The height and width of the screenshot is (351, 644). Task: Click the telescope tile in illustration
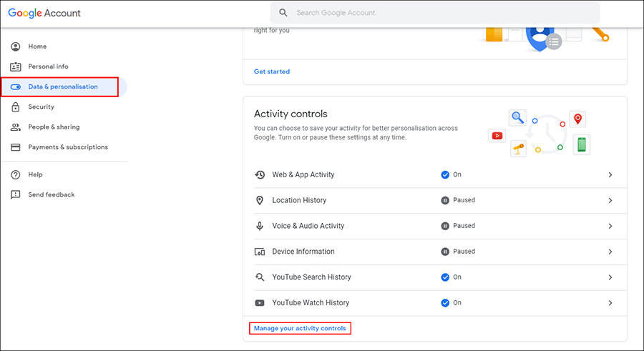(518, 148)
